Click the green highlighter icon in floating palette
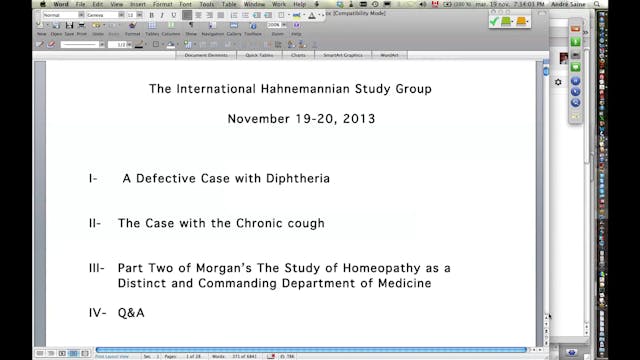The width and height of the screenshot is (640, 360). (506, 21)
